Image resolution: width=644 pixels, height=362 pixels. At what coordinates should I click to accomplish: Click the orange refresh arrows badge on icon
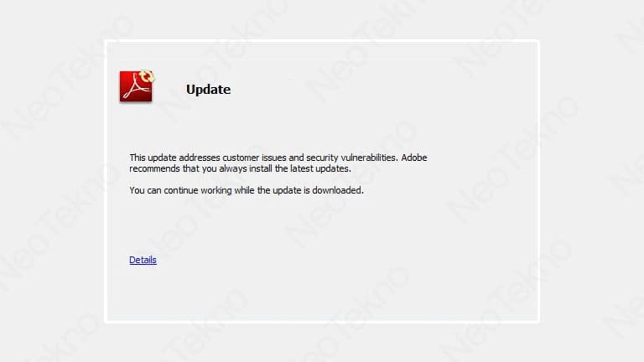pyautogui.click(x=147, y=76)
